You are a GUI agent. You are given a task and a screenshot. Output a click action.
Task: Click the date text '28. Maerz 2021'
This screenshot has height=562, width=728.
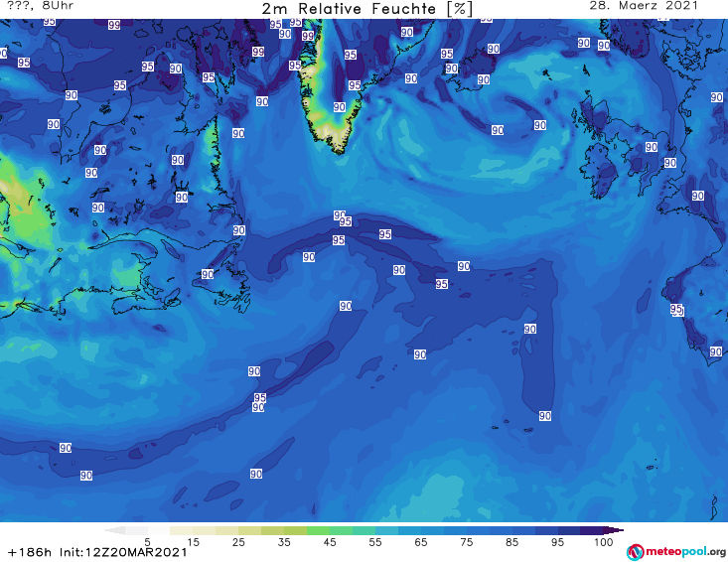pyautogui.click(x=644, y=6)
